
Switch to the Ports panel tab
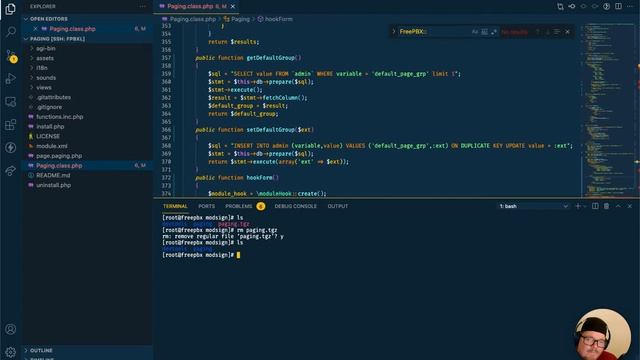click(207, 207)
